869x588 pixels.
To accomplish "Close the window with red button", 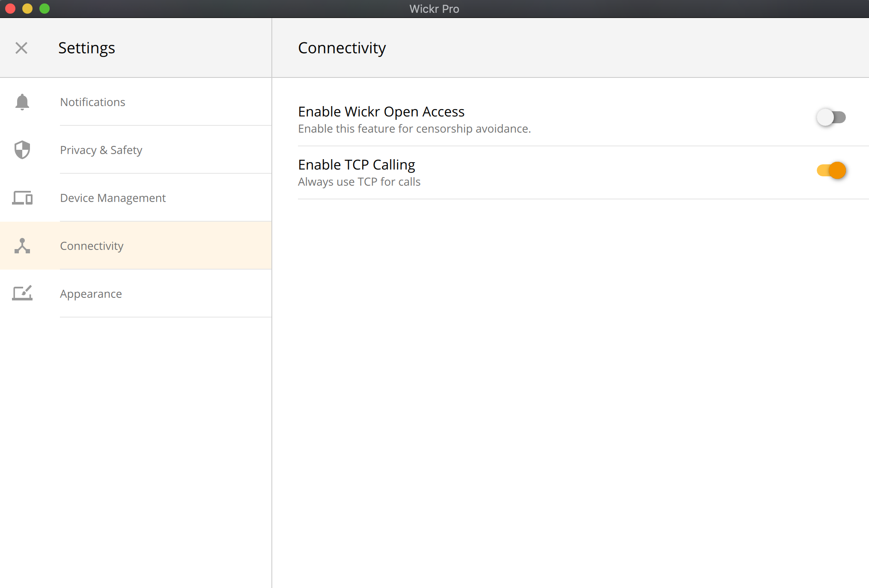I will (x=10, y=9).
